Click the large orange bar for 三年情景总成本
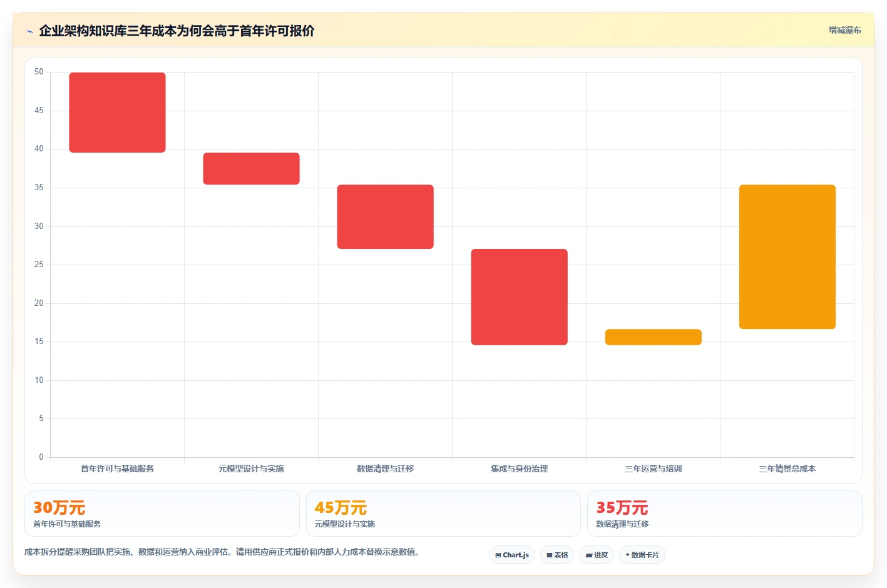887x588 pixels. point(787,257)
